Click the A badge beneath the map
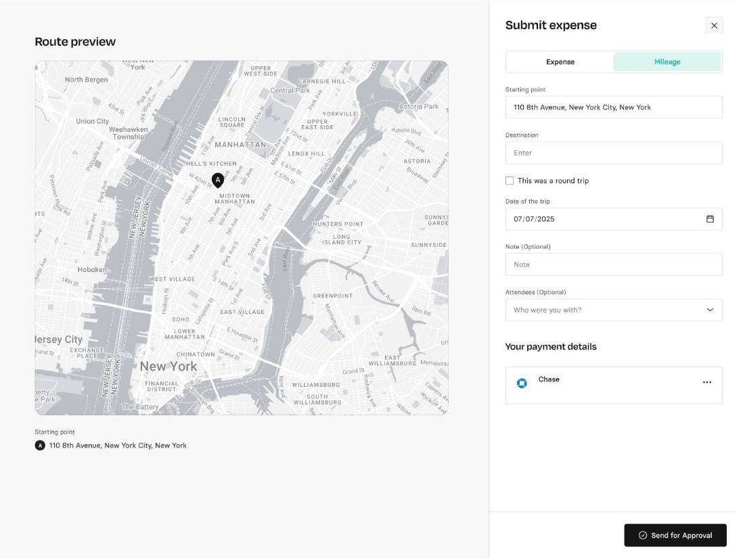 (40, 446)
